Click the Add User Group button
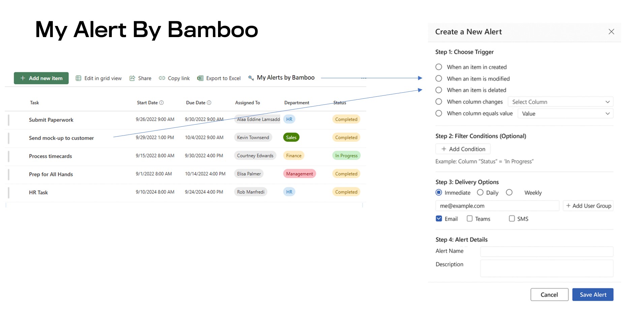The image size is (644, 325). pyautogui.click(x=588, y=206)
